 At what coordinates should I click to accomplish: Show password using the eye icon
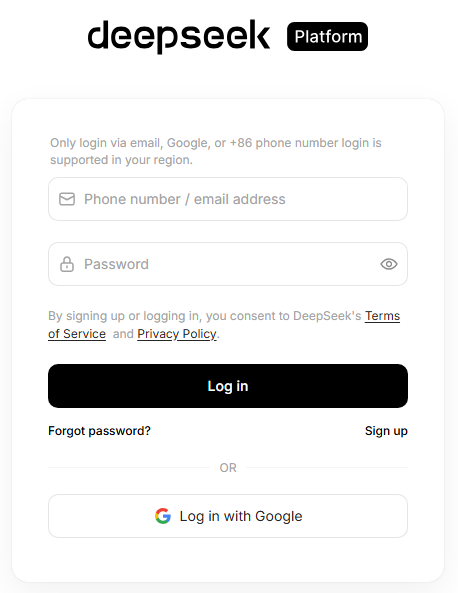[x=389, y=264]
